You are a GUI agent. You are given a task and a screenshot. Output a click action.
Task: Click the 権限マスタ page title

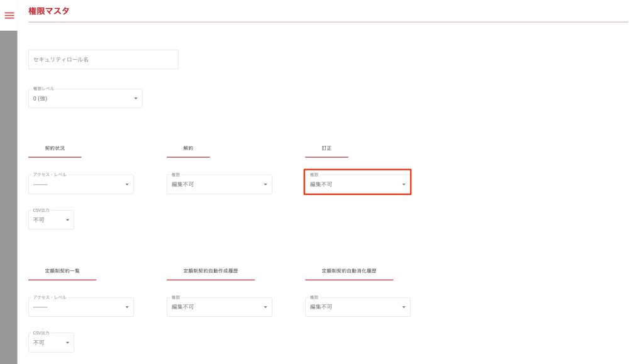[x=49, y=11]
